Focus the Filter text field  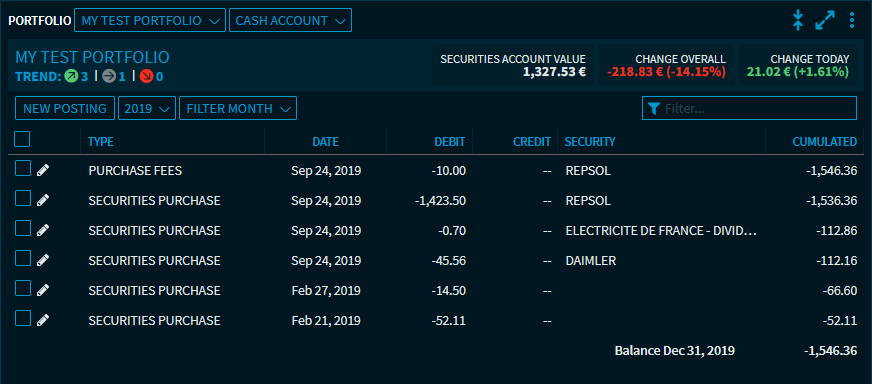coord(750,108)
